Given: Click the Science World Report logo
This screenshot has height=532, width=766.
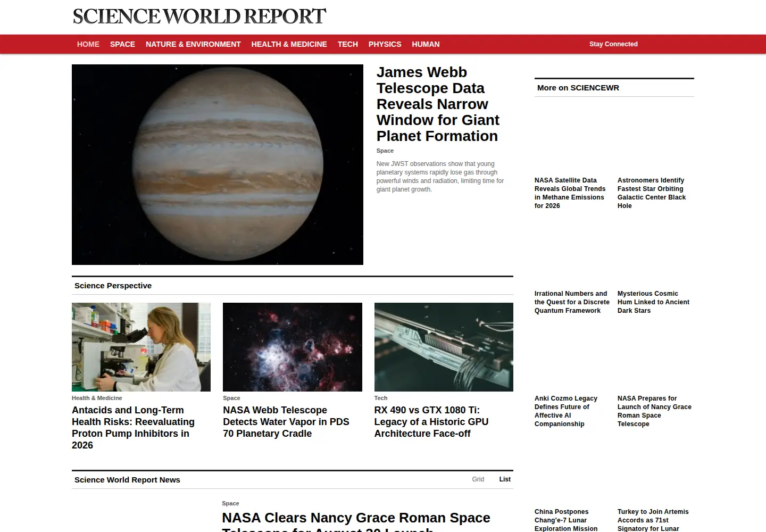Looking at the screenshot, I should point(199,16).
